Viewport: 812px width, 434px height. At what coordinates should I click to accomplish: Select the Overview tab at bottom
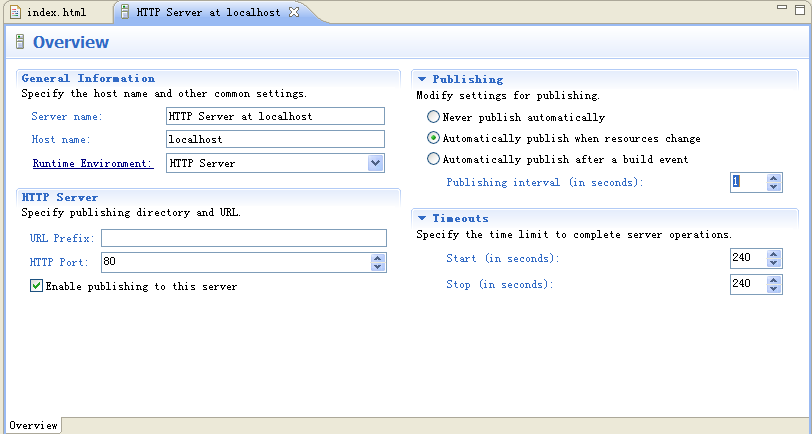click(33, 425)
